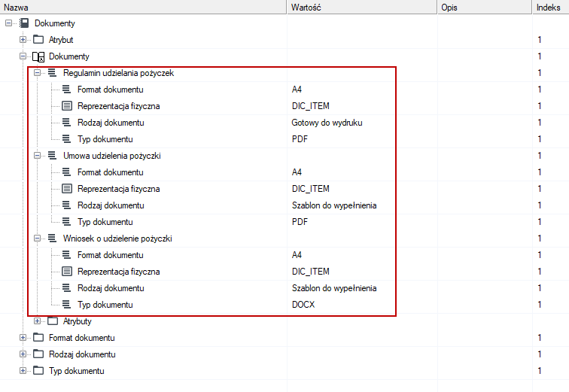Screen dimensions: 569x392
Task: Click the root Dokumenty notebook icon
Action: [24, 23]
